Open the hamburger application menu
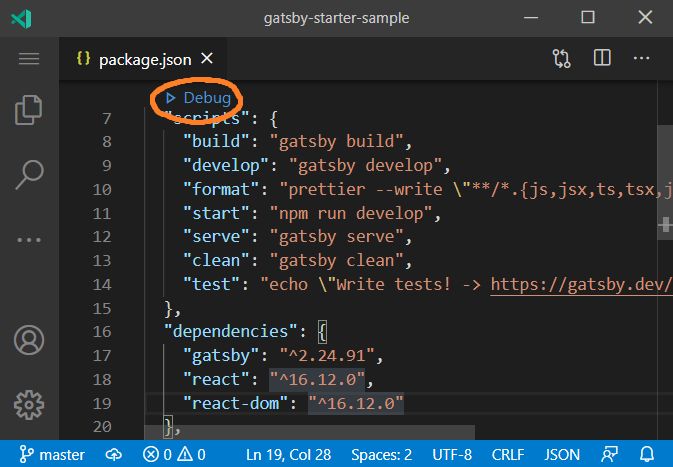673x467 pixels. [x=29, y=59]
